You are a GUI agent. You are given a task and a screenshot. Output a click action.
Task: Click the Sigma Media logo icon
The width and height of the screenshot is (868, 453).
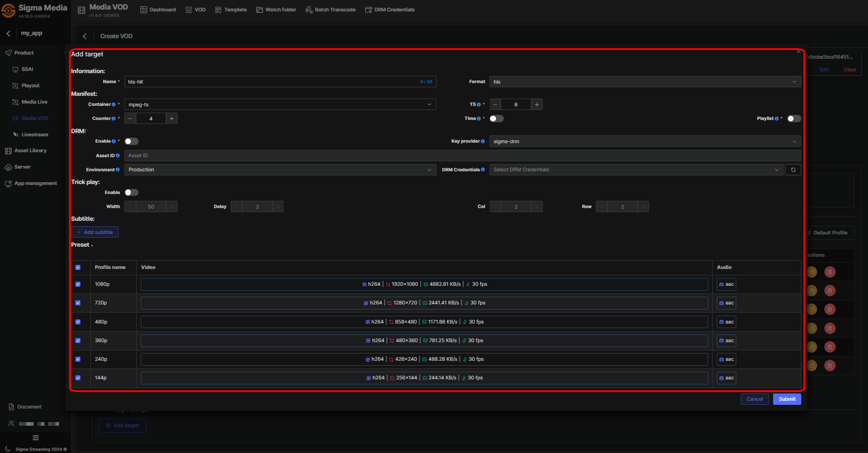point(9,10)
